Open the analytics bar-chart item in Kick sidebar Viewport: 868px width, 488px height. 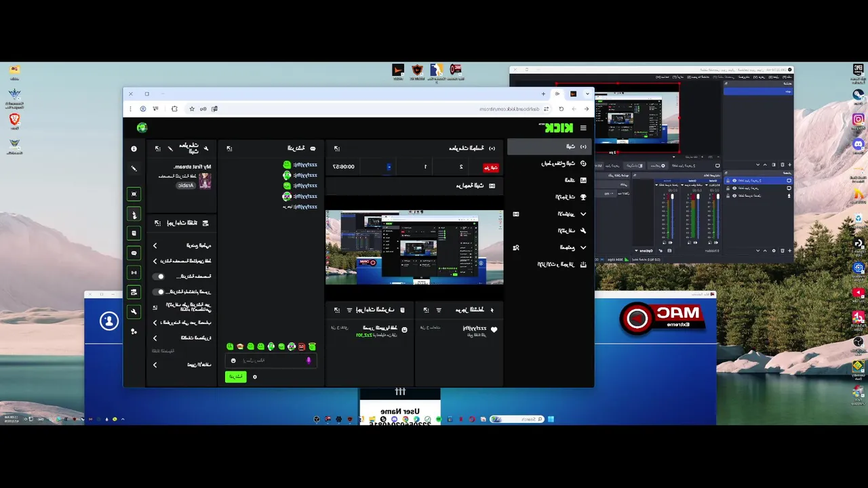[x=549, y=180]
